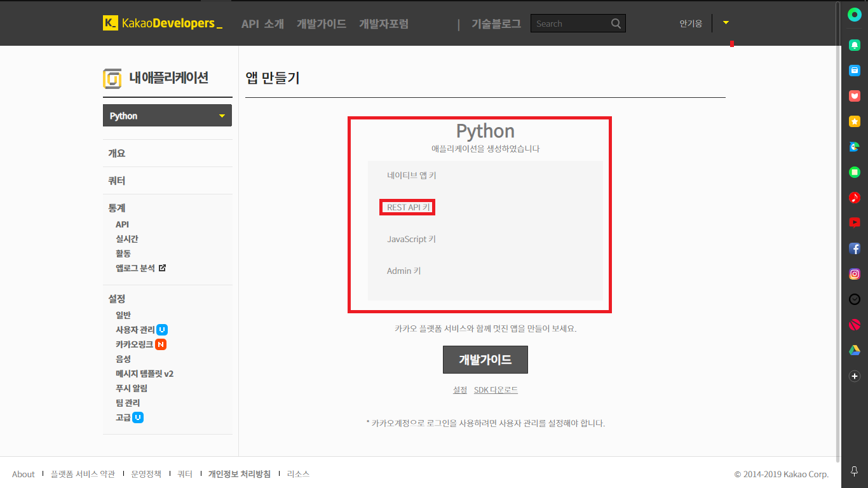Open the Instagram sidebar icon
This screenshot has width=868, height=488.
(x=855, y=274)
